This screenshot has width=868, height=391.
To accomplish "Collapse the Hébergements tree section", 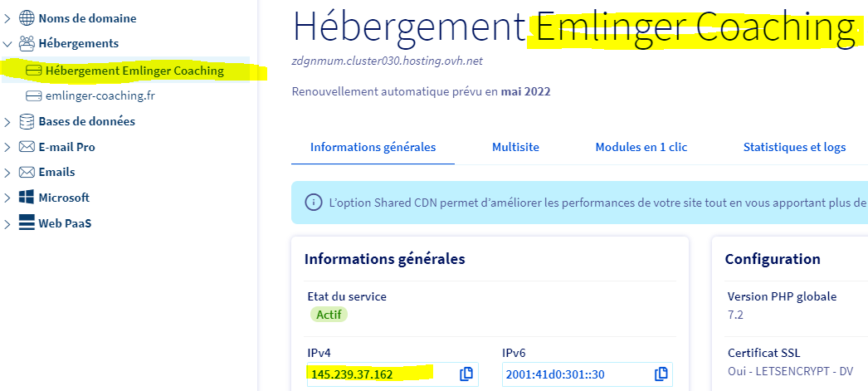I will click(x=7, y=43).
